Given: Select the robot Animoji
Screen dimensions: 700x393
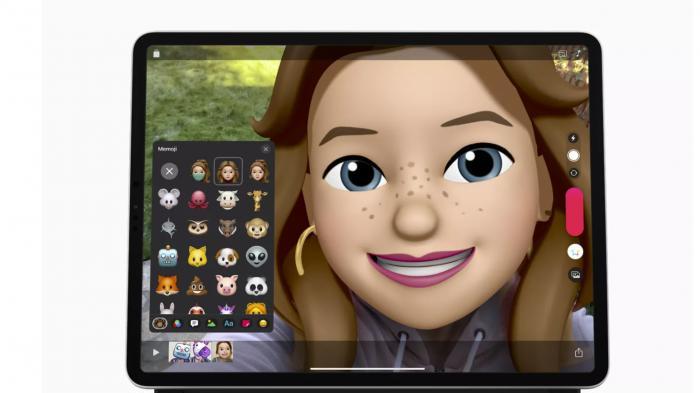Looking at the screenshot, I should 168,256.
